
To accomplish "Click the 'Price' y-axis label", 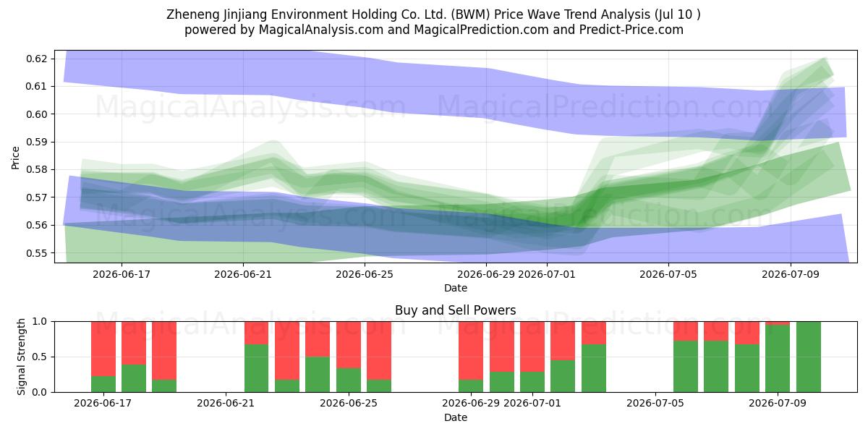I will 16,156.
